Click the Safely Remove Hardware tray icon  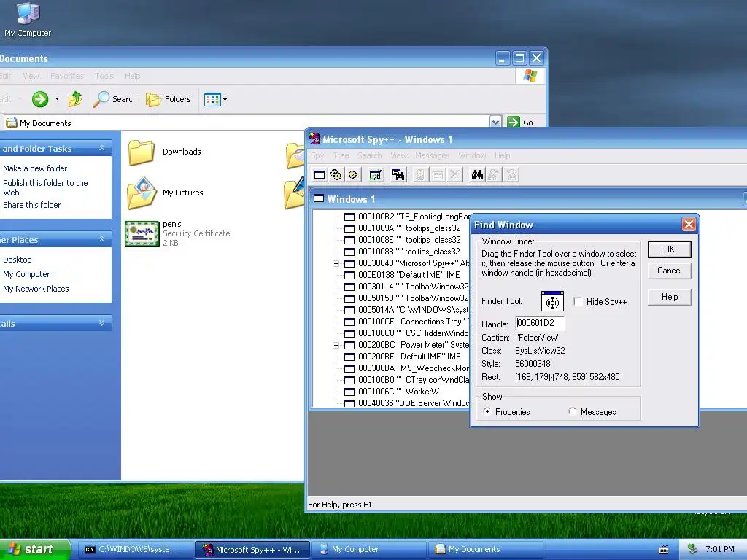click(692, 549)
